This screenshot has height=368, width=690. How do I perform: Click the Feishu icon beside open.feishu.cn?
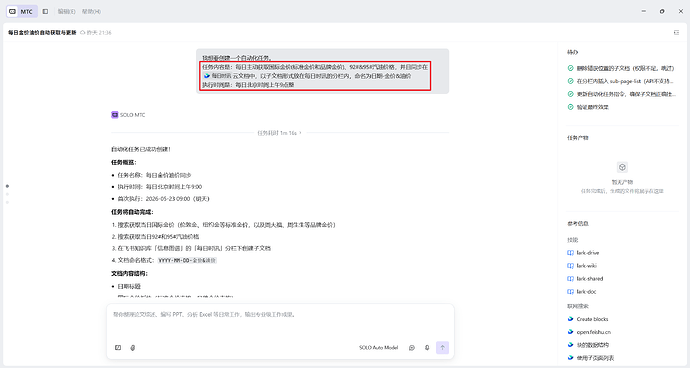tap(571, 332)
